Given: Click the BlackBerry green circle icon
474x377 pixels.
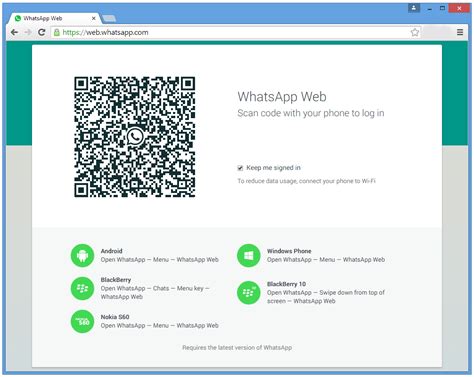Looking at the screenshot, I should (82, 288).
